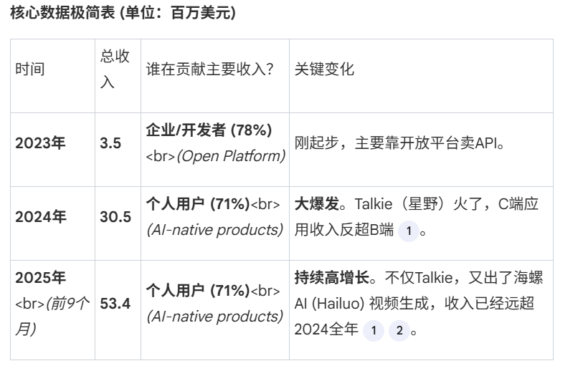Click the bold 大爆发 text

(x=314, y=203)
